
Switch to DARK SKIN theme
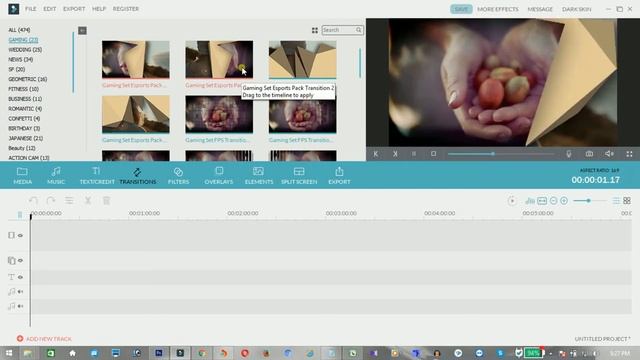[576, 9]
